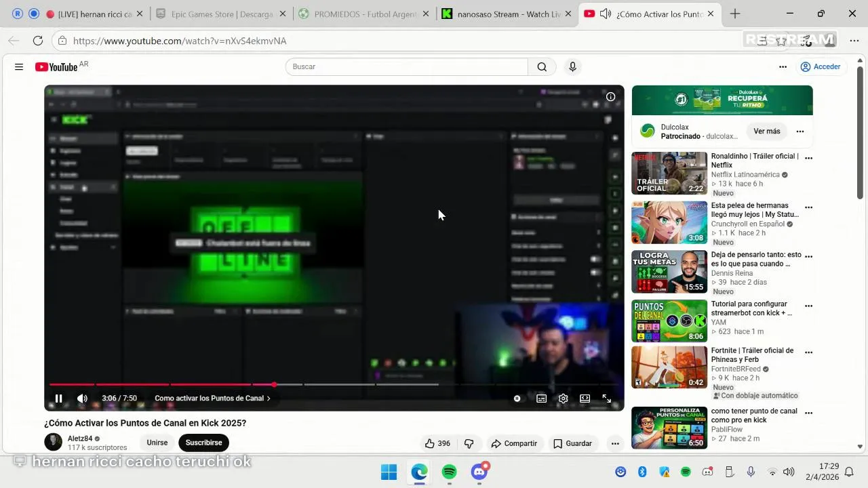Open more actions menu next to Guardar

(x=615, y=443)
